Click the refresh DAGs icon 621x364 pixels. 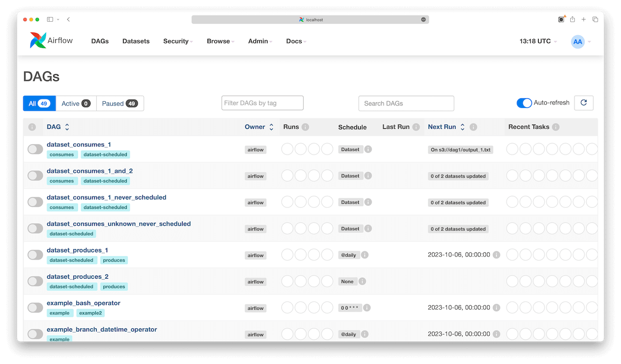point(584,103)
